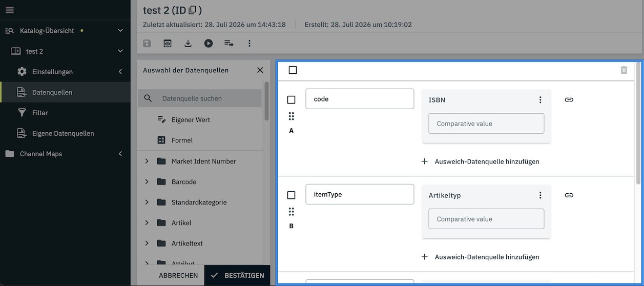Screen dimensions: 644x286
Task: Click the Channel Maps folder icon
Action: [x=10, y=154]
